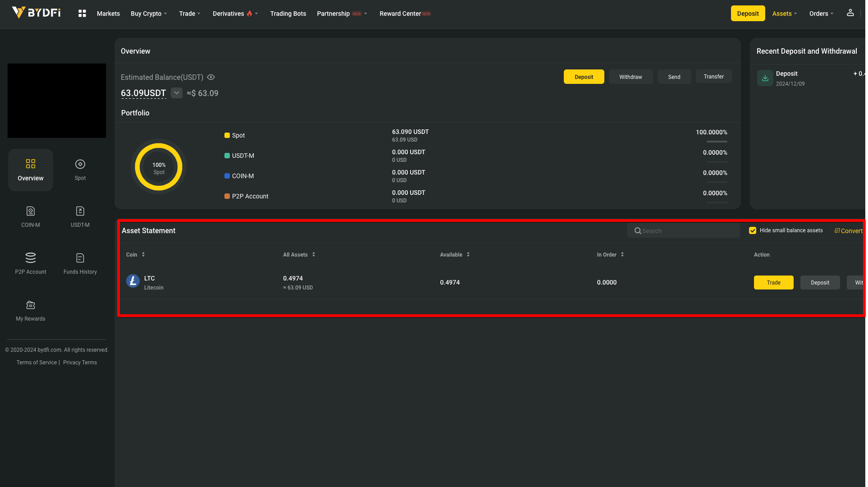The height and width of the screenshot is (487, 868).
Task: Open the user profile icon
Action: point(850,13)
